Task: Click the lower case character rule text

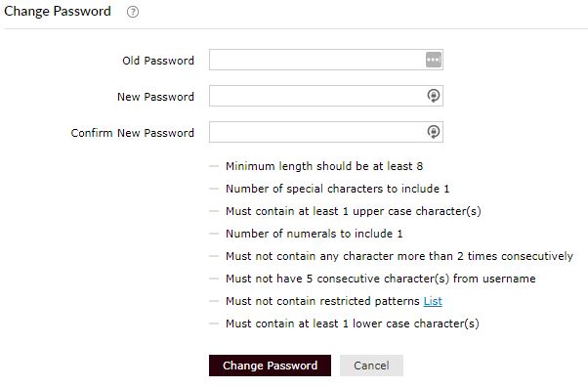Action: click(353, 323)
